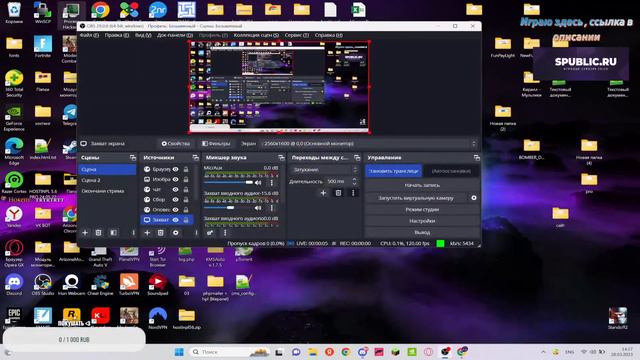Open Windows Start menu on taskbar
This screenshot has width=640, height=360.
pyautogui.click(x=179, y=352)
